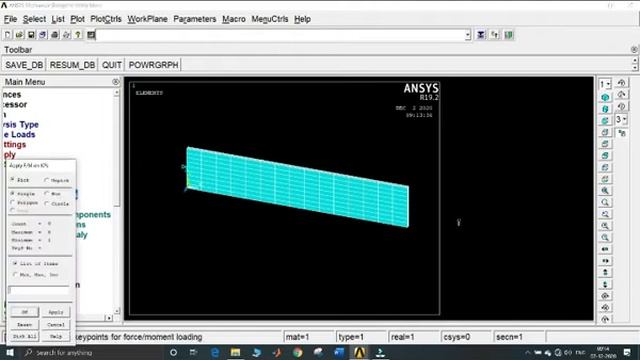The image size is (640, 360).
Task: Switch to Isometric view
Action: [605, 97]
